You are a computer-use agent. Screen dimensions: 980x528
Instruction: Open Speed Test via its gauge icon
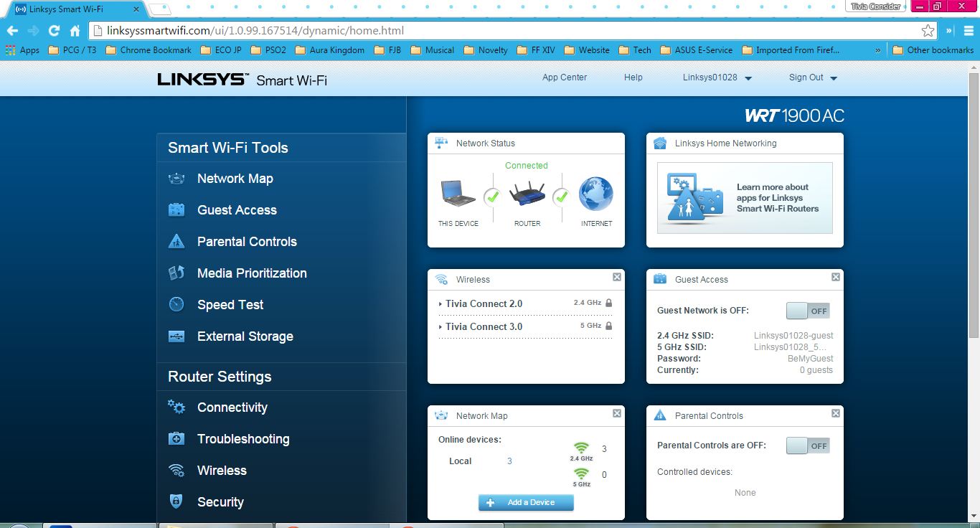(x=176, y=305)
